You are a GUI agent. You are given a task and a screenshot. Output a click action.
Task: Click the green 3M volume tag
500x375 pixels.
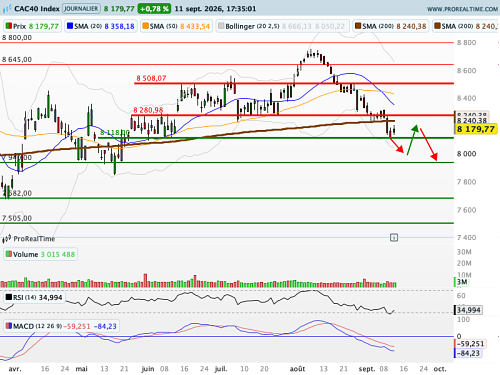pos(461,282)
